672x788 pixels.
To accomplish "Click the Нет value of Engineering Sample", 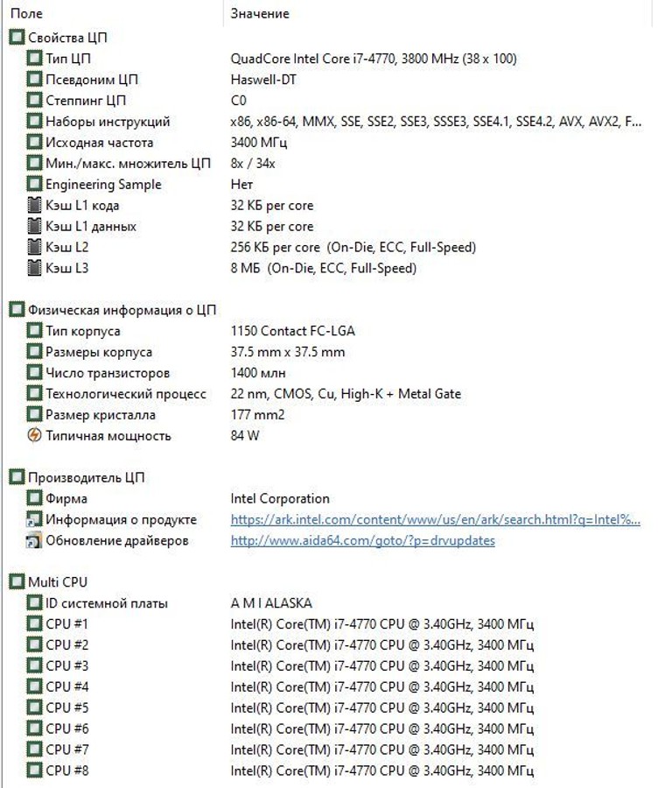I will pos(241,185).
